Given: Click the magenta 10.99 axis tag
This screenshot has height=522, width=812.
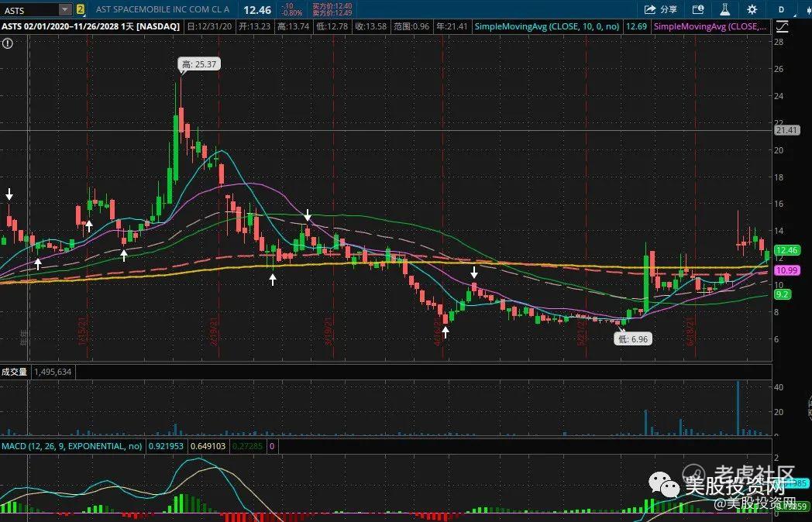Looking at the screenshot, I should 786,270.
